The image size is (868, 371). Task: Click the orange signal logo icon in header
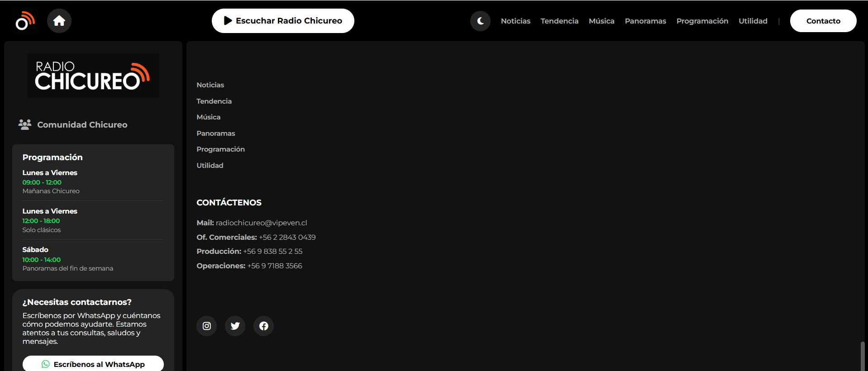point(25,21)
